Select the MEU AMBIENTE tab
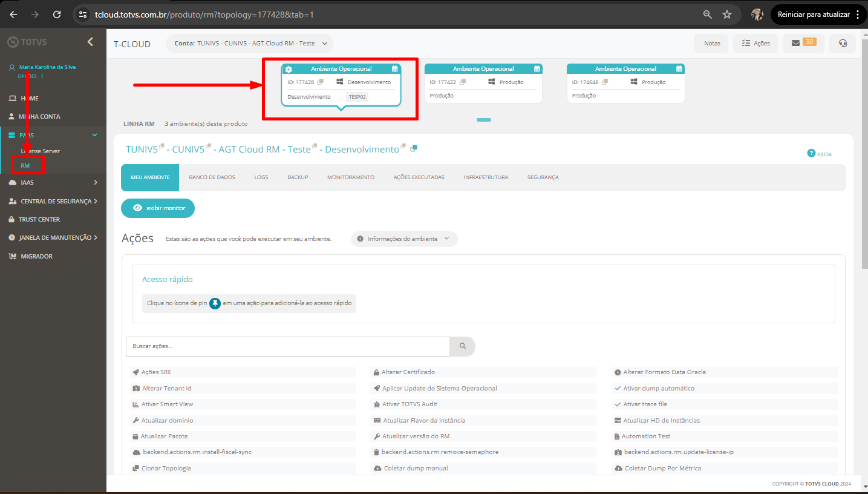This screenshot has width=868, height=494. (150, 177)
